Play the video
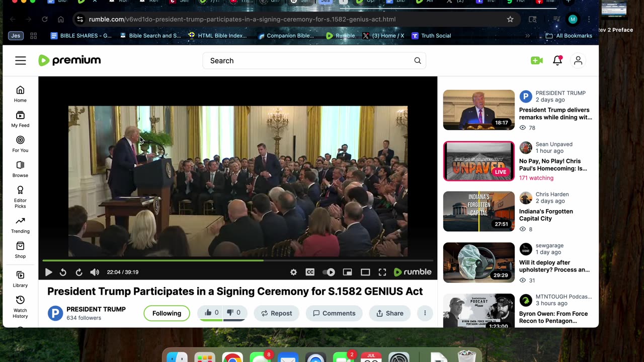The width and height of the screenshot is (644, 362). pos(48,272)
